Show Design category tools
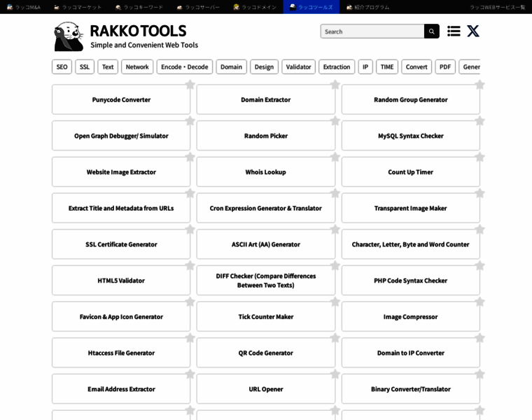The height and width of the screenshot is (420, 532). (x=265, y=66)
